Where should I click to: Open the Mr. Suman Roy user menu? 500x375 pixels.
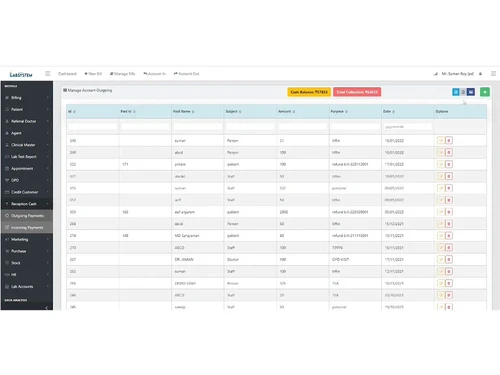[x=457, y=74]
